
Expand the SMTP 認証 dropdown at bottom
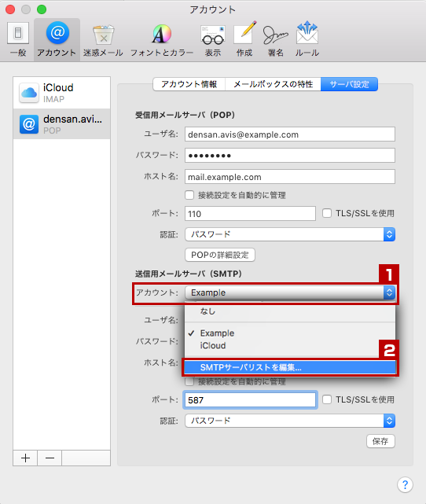(290, 421)
